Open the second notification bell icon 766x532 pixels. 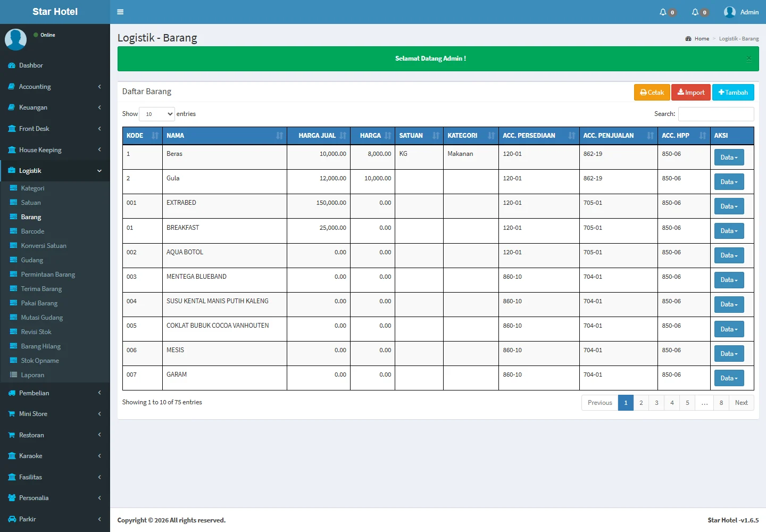[695, 12]
